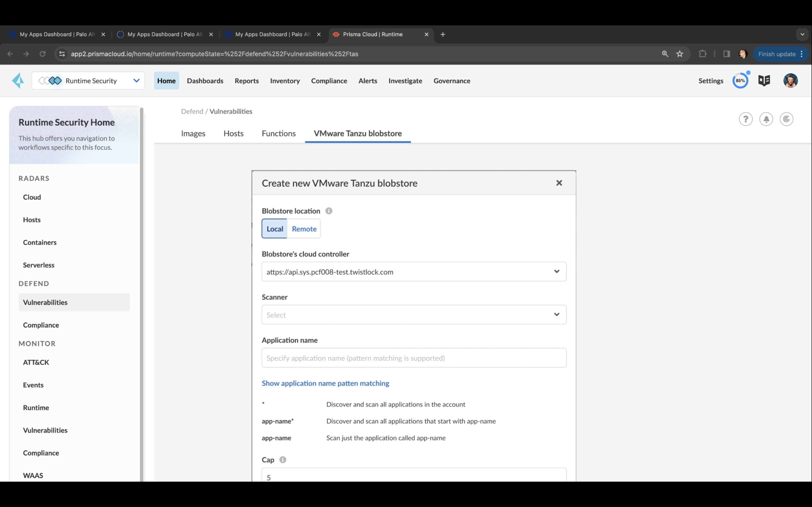The width and height of the screenshot is (812, 507).
Task: Navigate to Compliance under Defend
Action: (41, 325)
